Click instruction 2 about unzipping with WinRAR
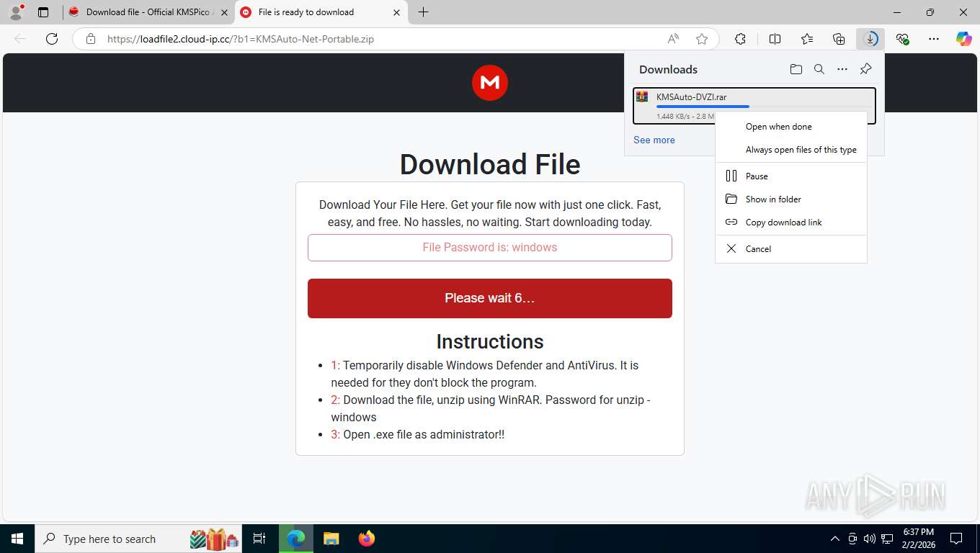 click(x=491, y=408)
